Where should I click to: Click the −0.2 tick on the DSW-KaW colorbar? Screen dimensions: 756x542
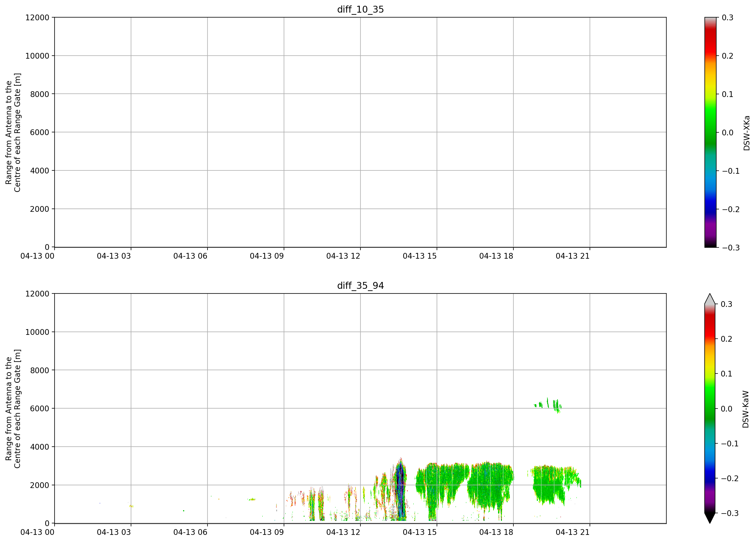click(x=730, y=478)
